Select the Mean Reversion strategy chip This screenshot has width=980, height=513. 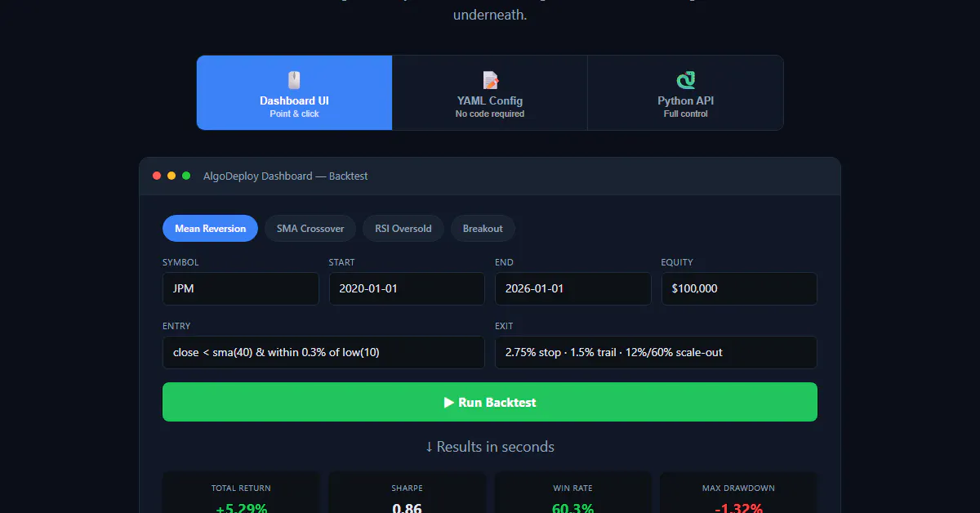(210, 229)
